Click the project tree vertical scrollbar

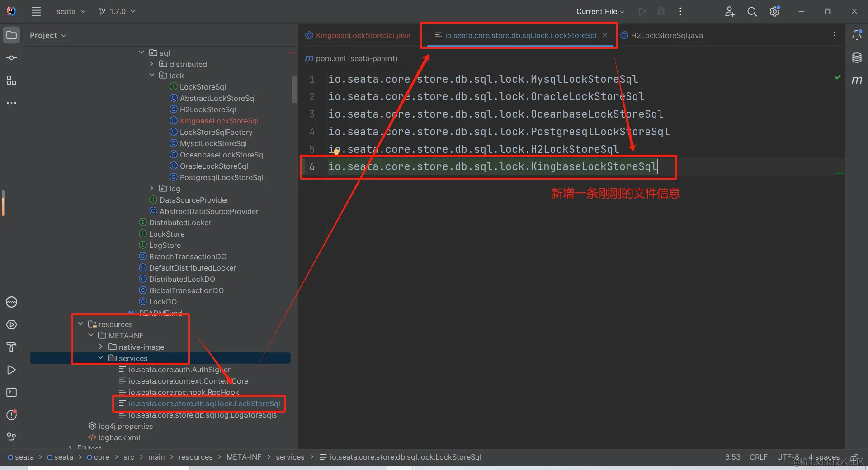click(x=294, y=90)
